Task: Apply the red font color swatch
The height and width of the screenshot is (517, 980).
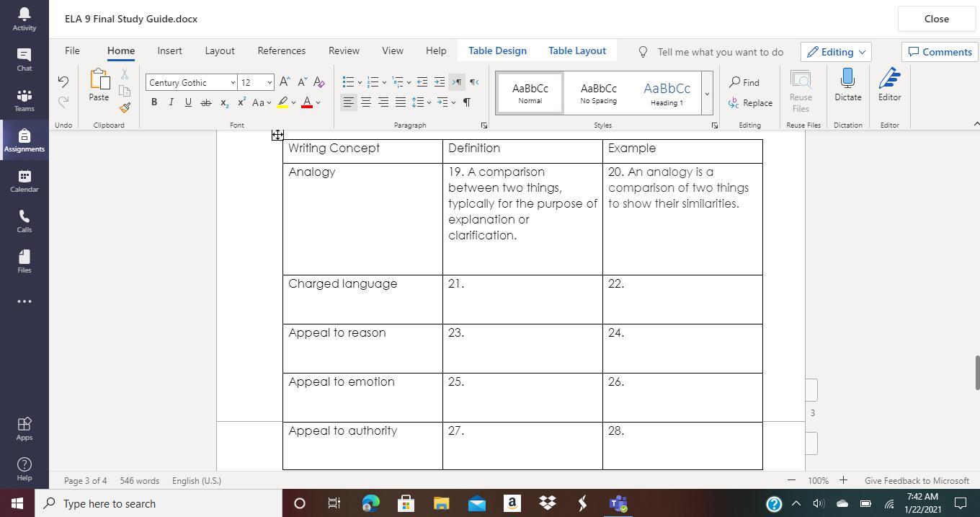Action: tap(307, 102)
